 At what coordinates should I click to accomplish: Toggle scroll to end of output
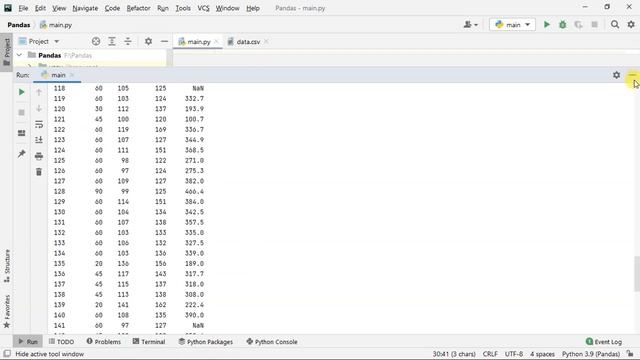pyautogui.click(x=39, y=140)
